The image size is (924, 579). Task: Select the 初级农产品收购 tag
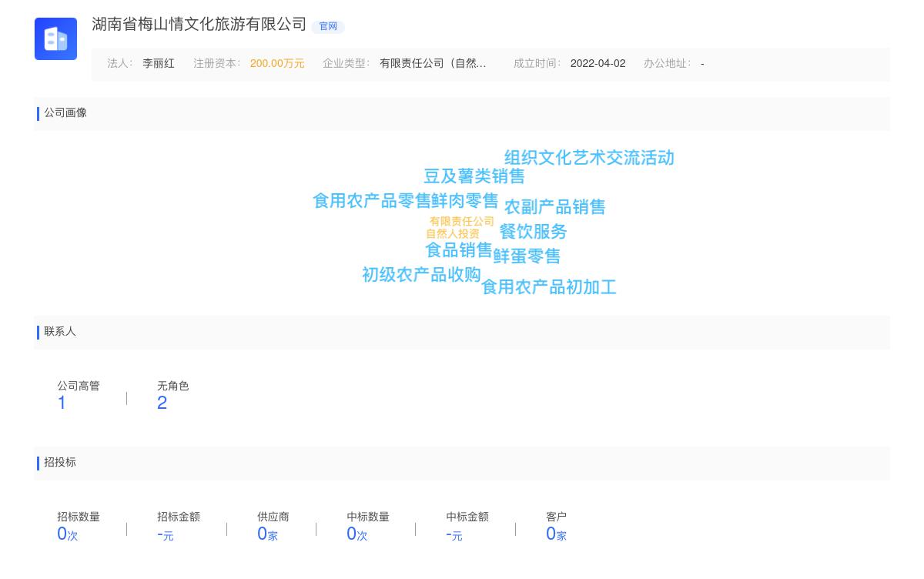click(420, 275)
